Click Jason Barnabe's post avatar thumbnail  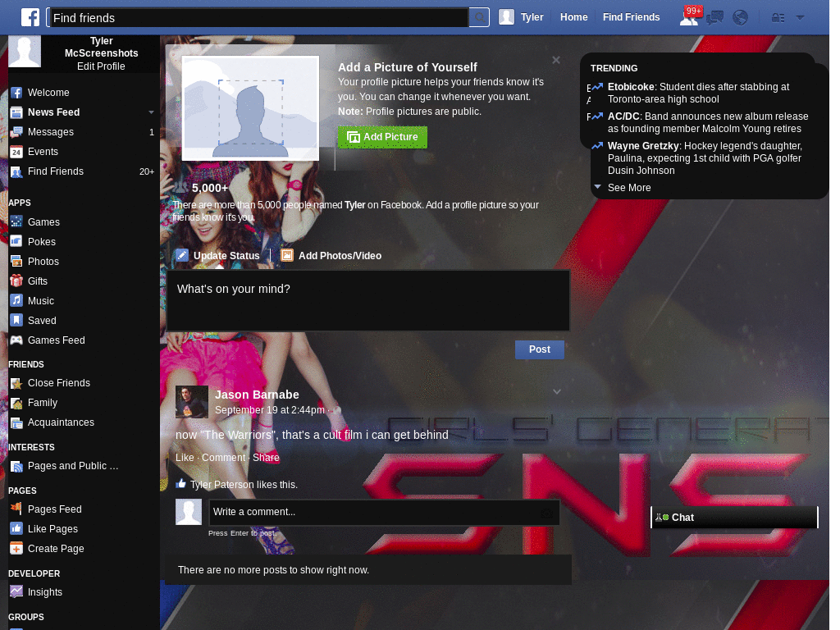point(192,402)
